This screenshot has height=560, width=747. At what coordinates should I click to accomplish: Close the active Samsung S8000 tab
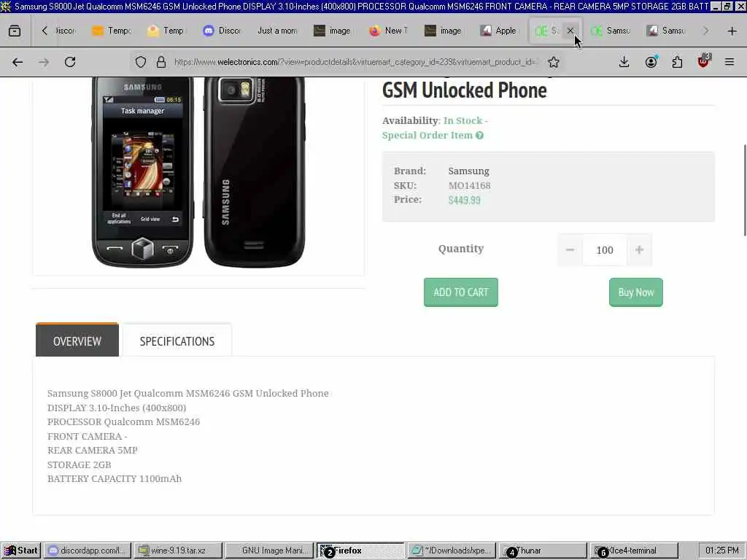pos(570,31)
